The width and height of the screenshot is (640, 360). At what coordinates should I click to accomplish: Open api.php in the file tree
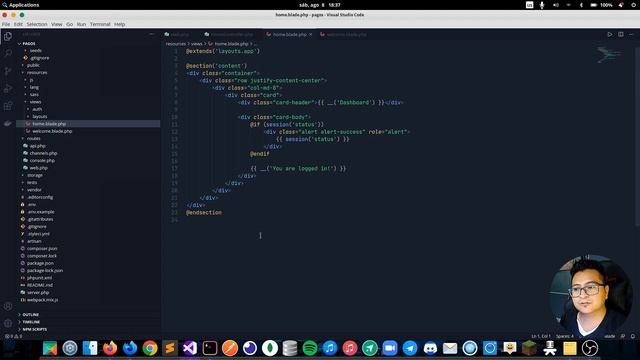pyautogui.click(x=37, y=146)
